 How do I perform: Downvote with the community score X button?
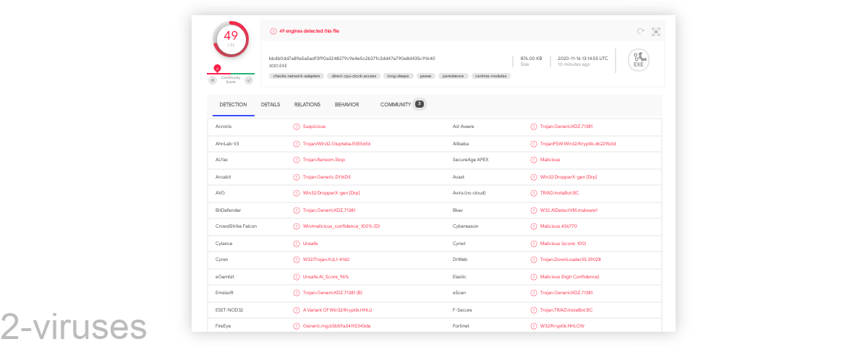pos(213,80)
